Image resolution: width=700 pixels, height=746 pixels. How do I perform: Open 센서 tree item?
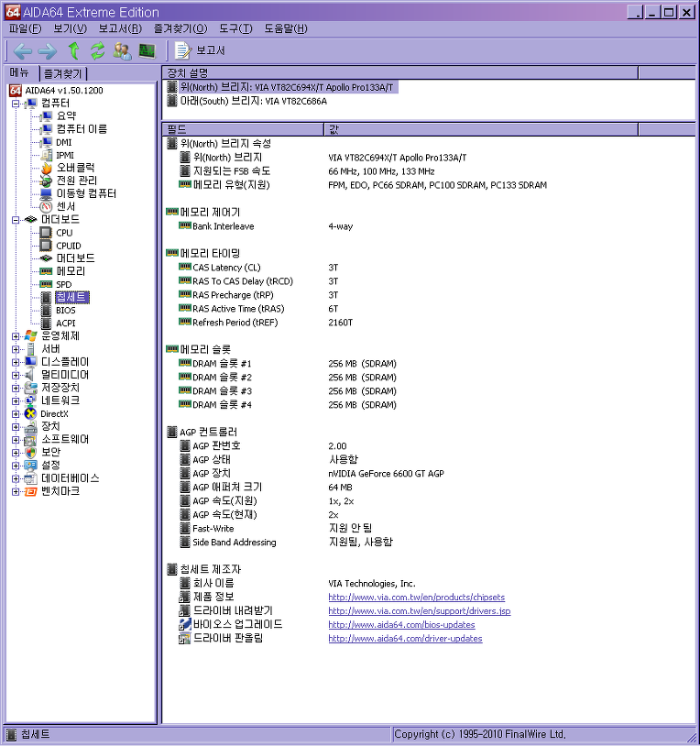click(66, 206)
